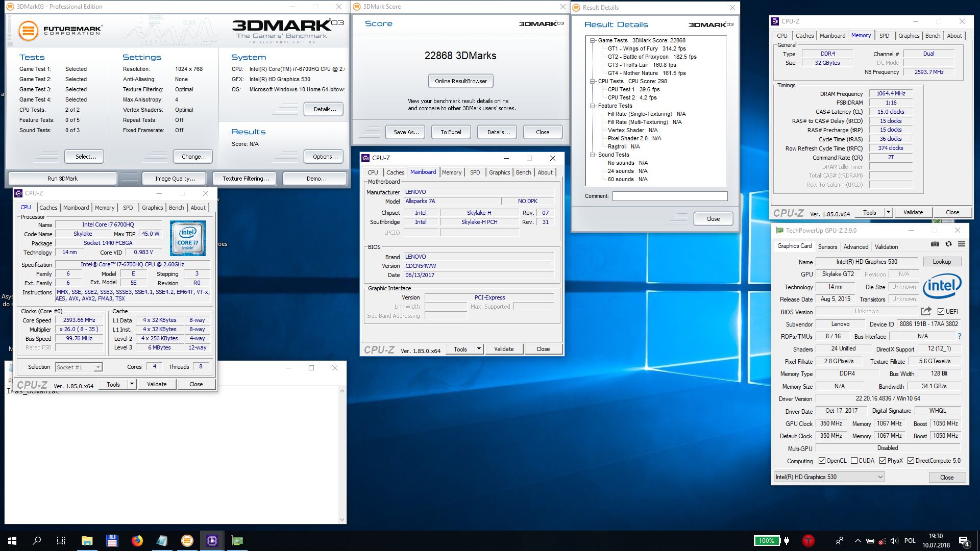Open Tools dropdown arrow in CPU-Z Mainboard window
This screenshot has height=551, width=980.
(479, 349)
